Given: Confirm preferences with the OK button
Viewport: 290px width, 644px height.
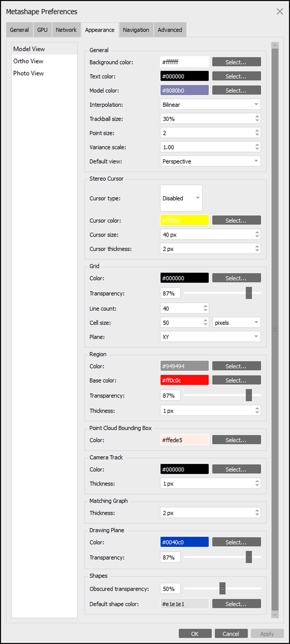Looking at the screenshot, I should (x=195, y=634).
